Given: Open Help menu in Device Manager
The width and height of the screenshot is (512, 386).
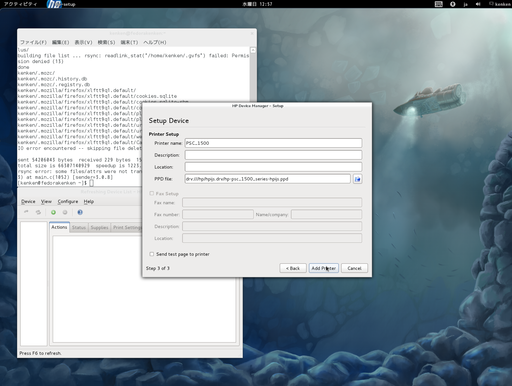Looking at the screenshot, I should [89, 201].
